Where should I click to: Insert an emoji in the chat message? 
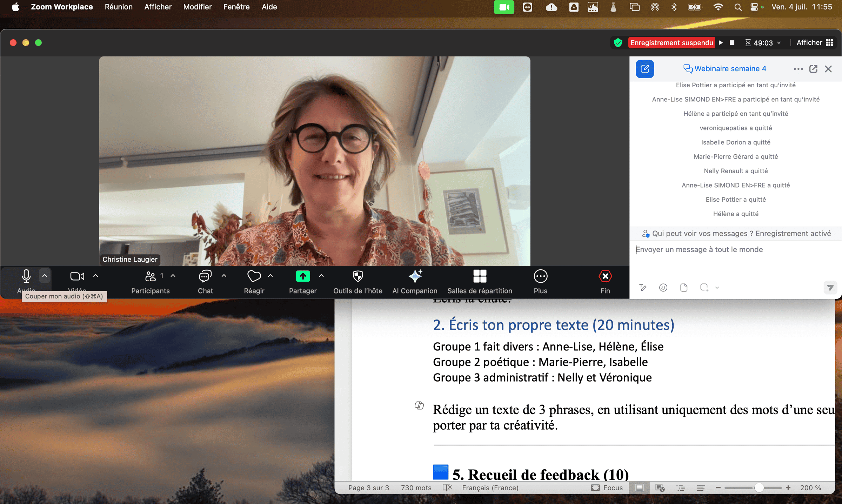tap(663, 287)
